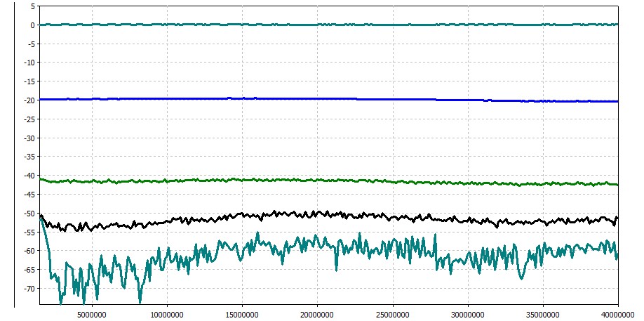Click the 5 label on y-axis top
644x321 pixels.
tap(32, 6)
